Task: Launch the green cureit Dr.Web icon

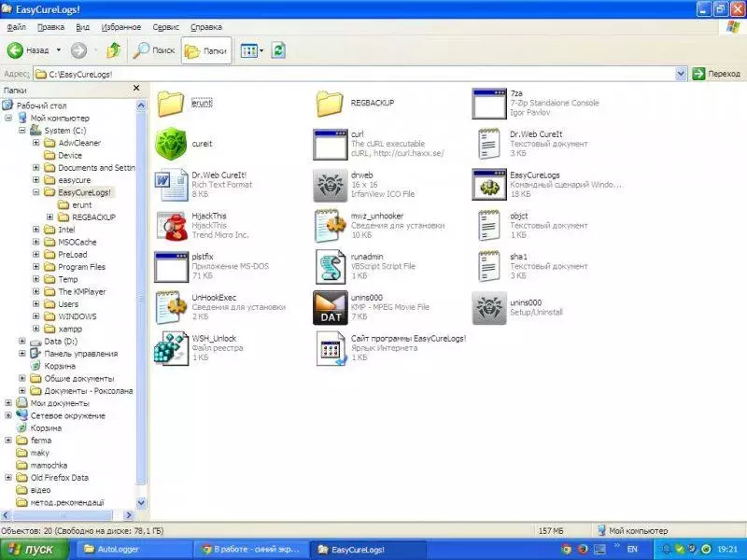Action: click(x=171, y=144)
